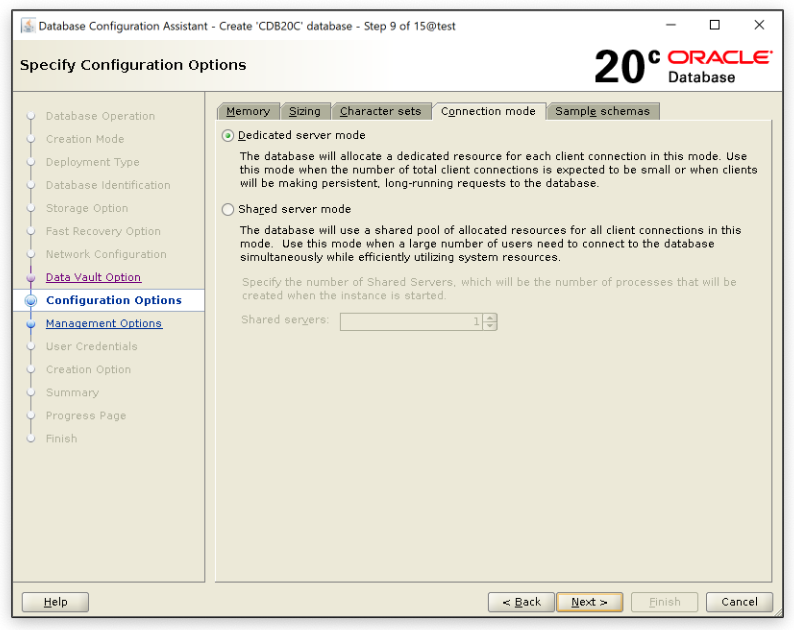This screenshot has width=794, height=630.
Task: Click Fast Recovery Option step text
Action: click(x=103, y=231)
